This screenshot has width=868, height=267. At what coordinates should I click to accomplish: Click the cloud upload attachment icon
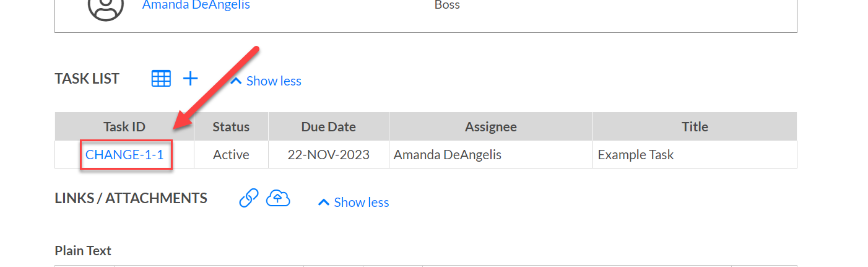(x=279, y=198)
